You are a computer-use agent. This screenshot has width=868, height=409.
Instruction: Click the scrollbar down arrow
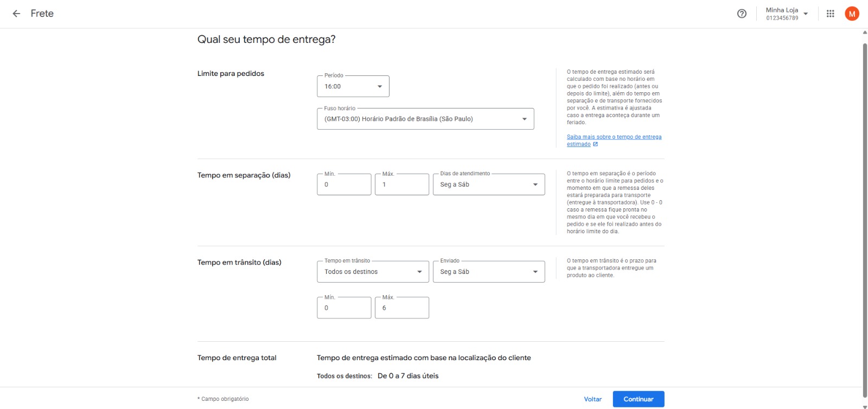click(x=865, y=406)
